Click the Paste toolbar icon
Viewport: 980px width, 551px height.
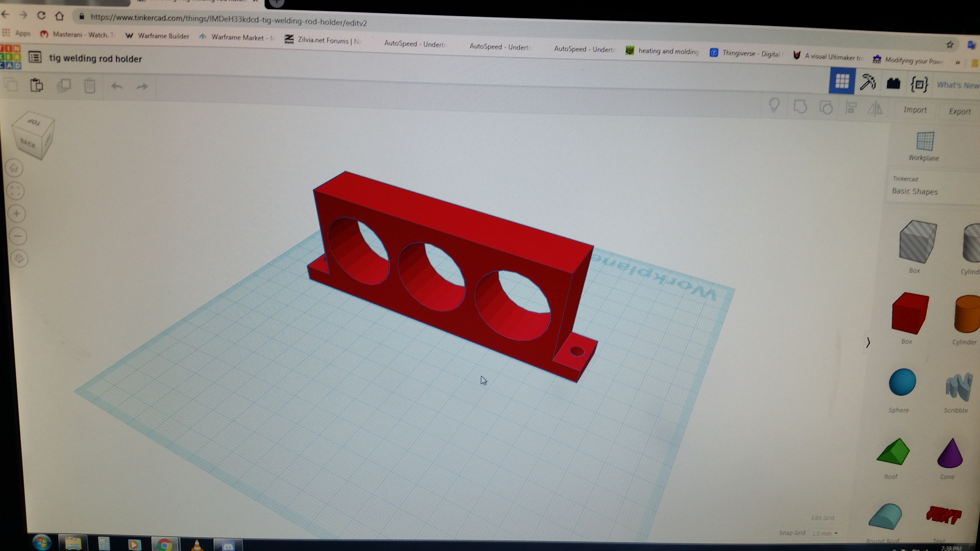point(37,85)
